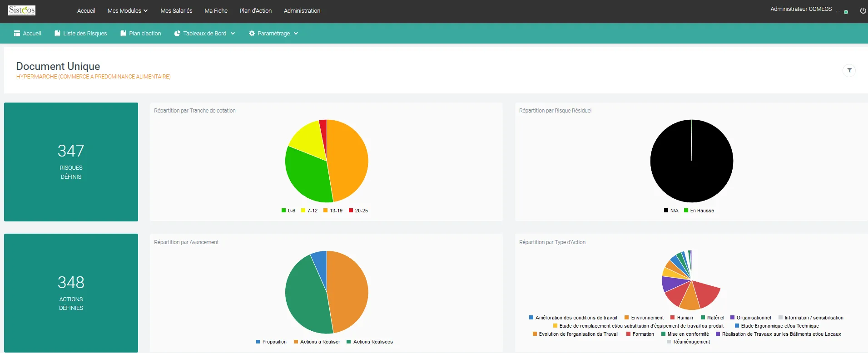The image size is (868, 353).
Task: Open the Mes Salariés menu
Action: tap(176, 10)
